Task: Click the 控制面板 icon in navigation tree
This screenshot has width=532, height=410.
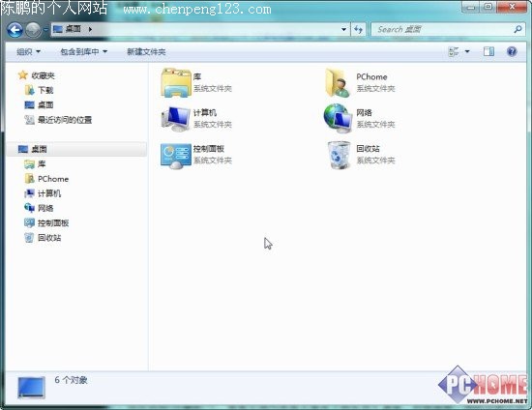Action: click(30, 222)
